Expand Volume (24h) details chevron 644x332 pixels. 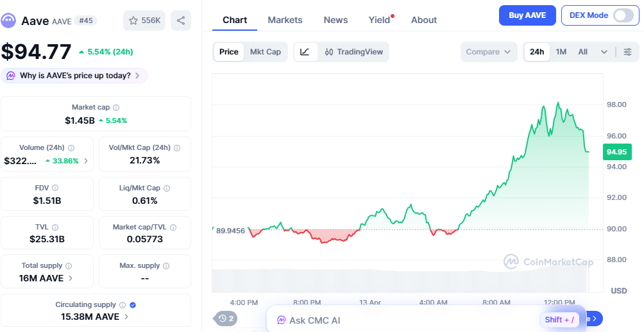pos(86,161)
